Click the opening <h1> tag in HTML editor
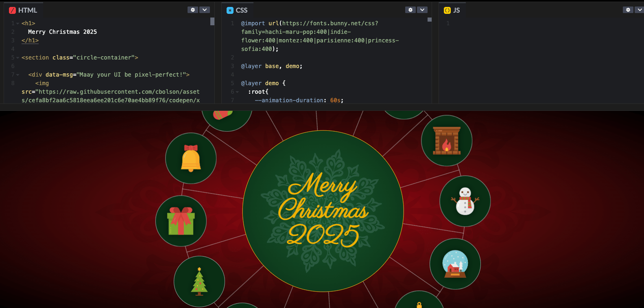The width and height of the screenshot is (644, 308). [28, 23]
